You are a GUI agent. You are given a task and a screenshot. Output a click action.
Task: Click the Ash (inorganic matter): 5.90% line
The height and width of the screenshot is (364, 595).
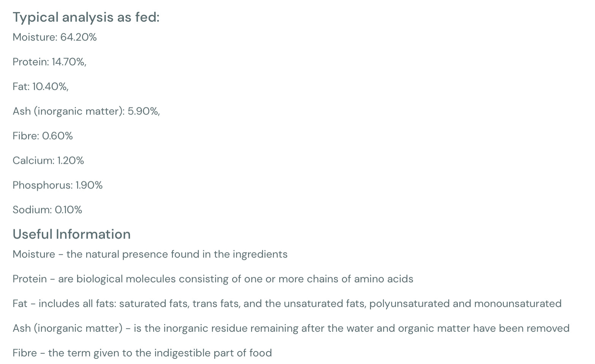(x=86, y=111)
